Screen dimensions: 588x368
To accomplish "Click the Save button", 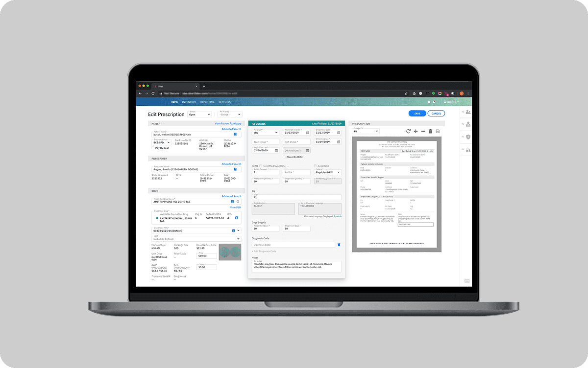I will click(417, 114).
